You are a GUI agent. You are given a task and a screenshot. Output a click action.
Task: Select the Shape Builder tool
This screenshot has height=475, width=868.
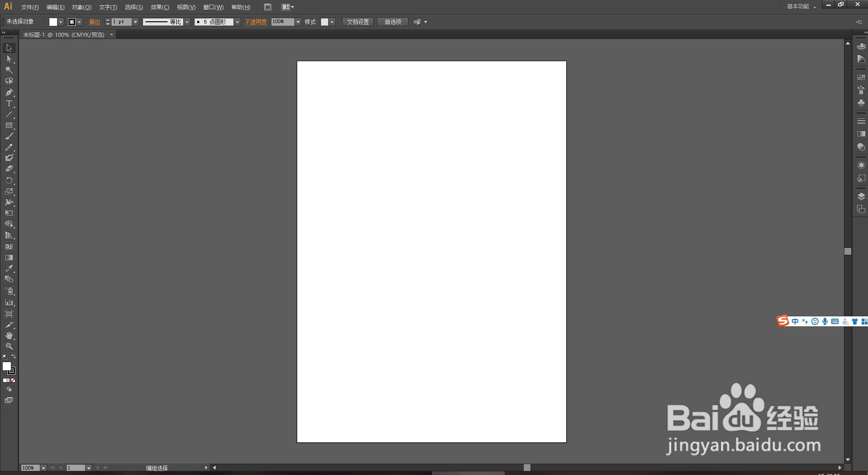9,224
